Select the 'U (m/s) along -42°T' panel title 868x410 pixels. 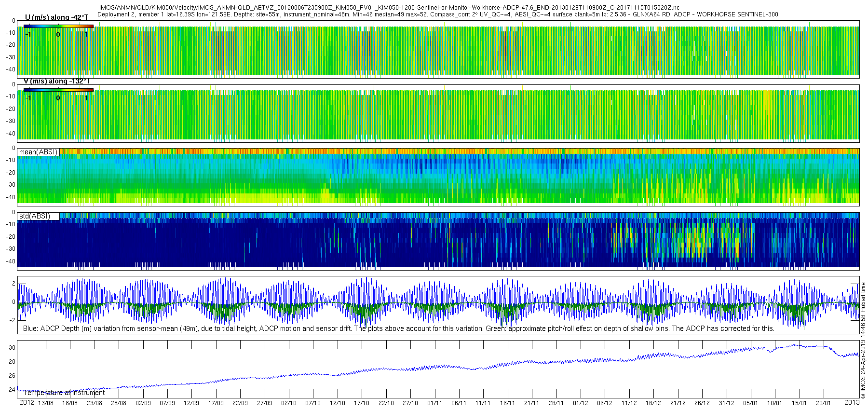(56, 17)
